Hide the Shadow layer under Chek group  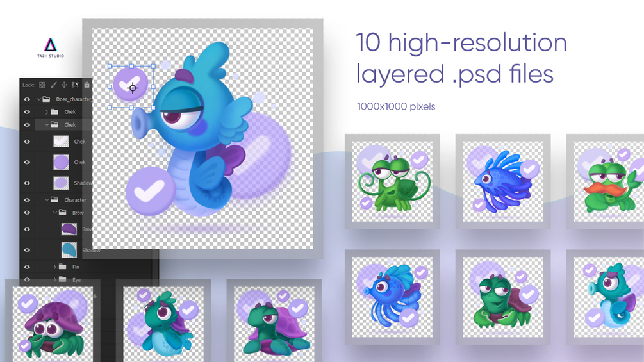(x=27, y=183)
